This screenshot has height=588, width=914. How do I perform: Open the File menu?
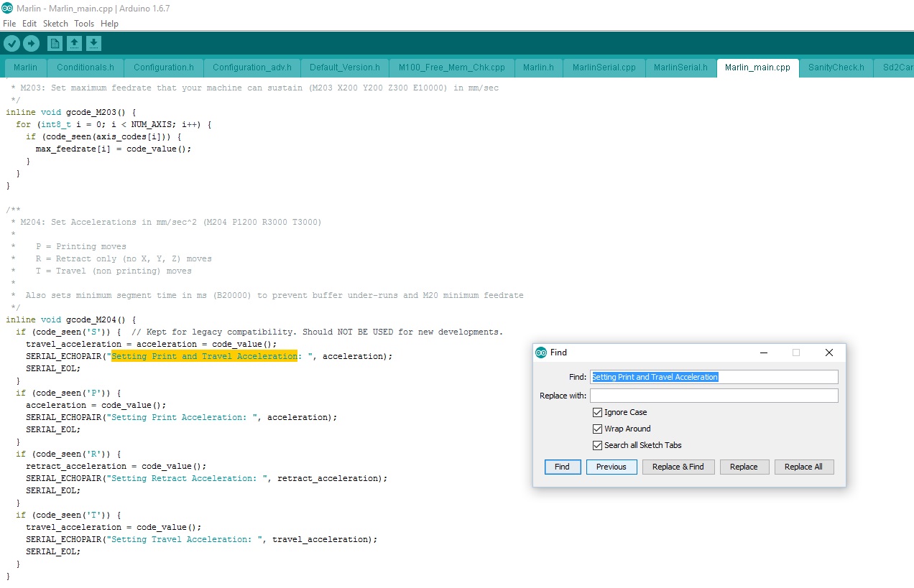click(x=9, y=24)
